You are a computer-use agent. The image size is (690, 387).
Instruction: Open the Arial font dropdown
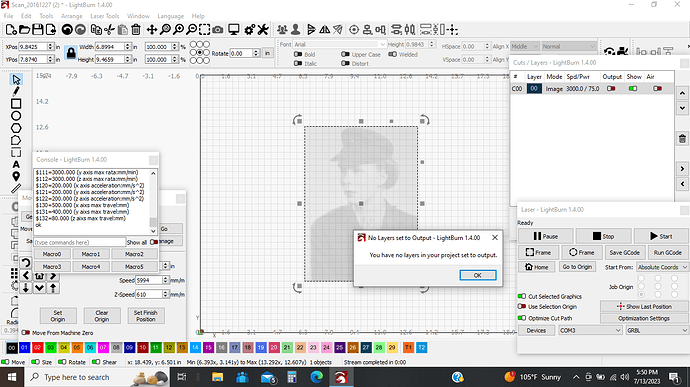(339, 44)
